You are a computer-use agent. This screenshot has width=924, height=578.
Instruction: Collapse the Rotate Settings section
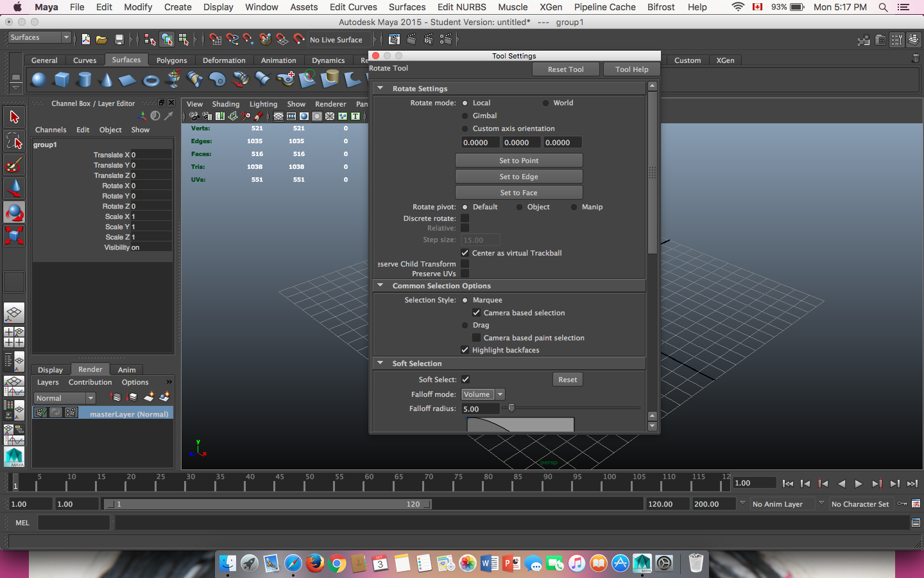coord(381,89)
